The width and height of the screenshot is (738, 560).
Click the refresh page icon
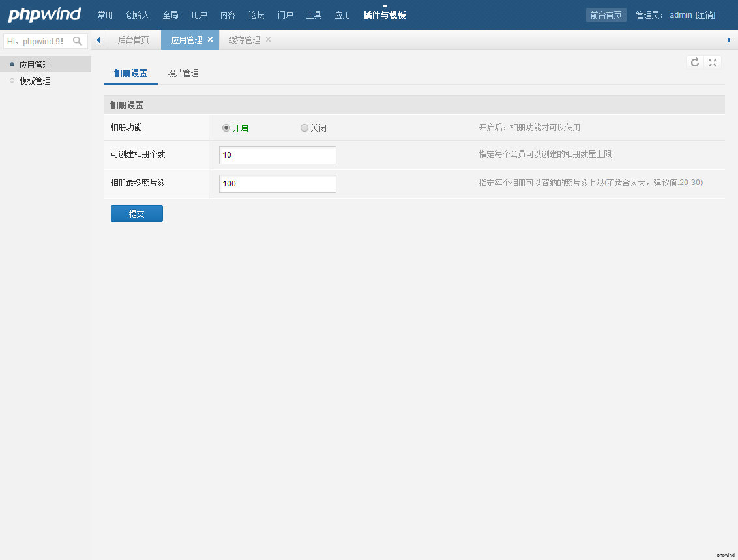coord(695,63)
